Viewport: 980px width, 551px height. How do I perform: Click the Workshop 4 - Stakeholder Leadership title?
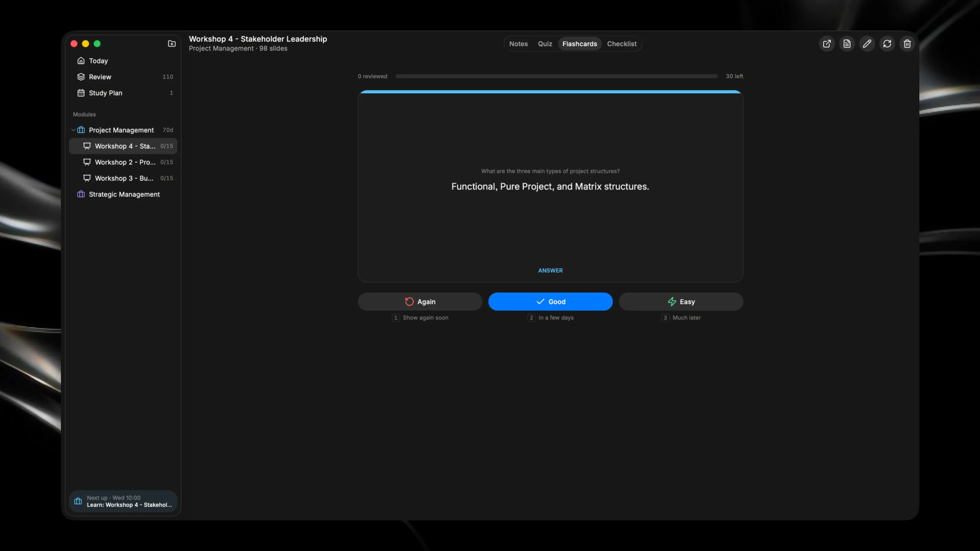click(x=258, y=39)
